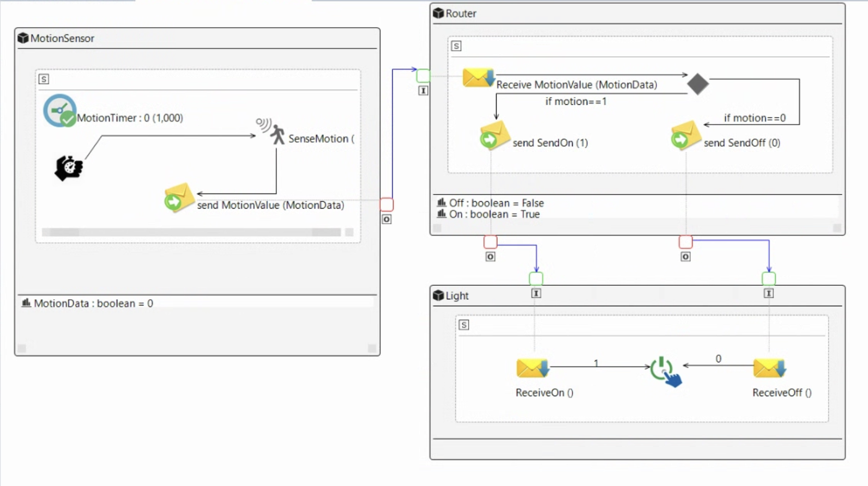Click the MotionTimer clock icon
Viewport: 868px width, 486px height.
60,111
